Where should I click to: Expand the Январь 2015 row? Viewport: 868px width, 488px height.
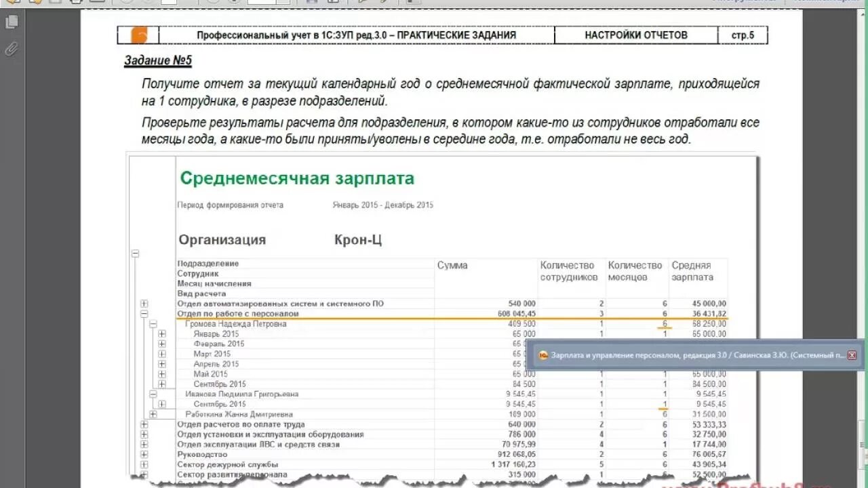(161, 334)
